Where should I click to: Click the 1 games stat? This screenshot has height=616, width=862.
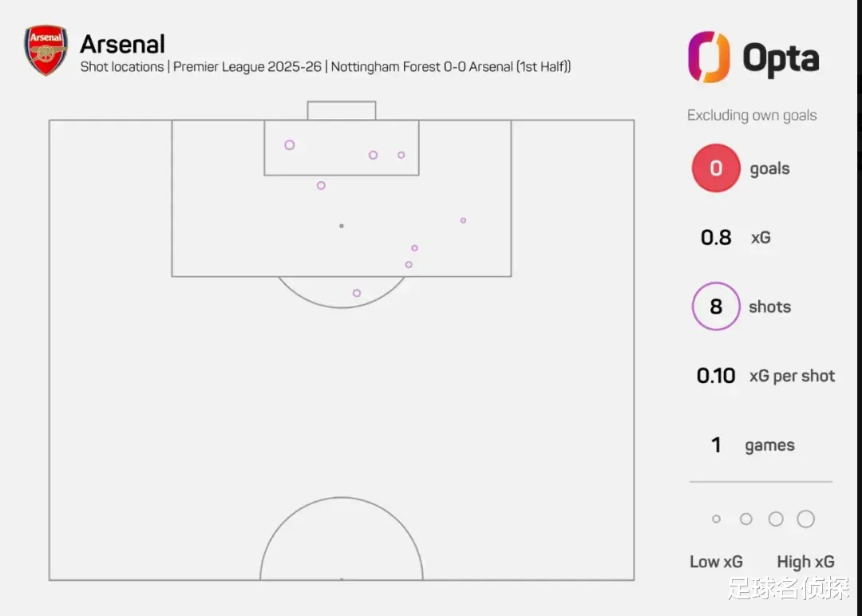(716, 445)
